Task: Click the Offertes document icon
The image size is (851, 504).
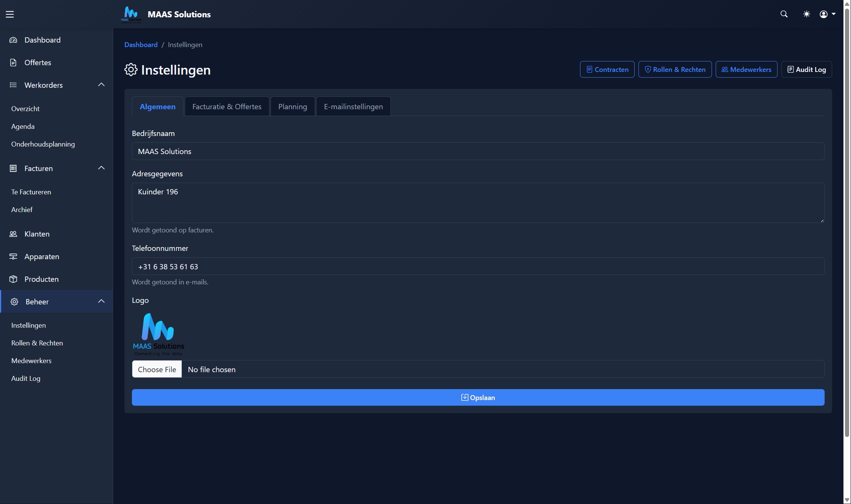Action: pyautogui.click(x=13, y=63)
